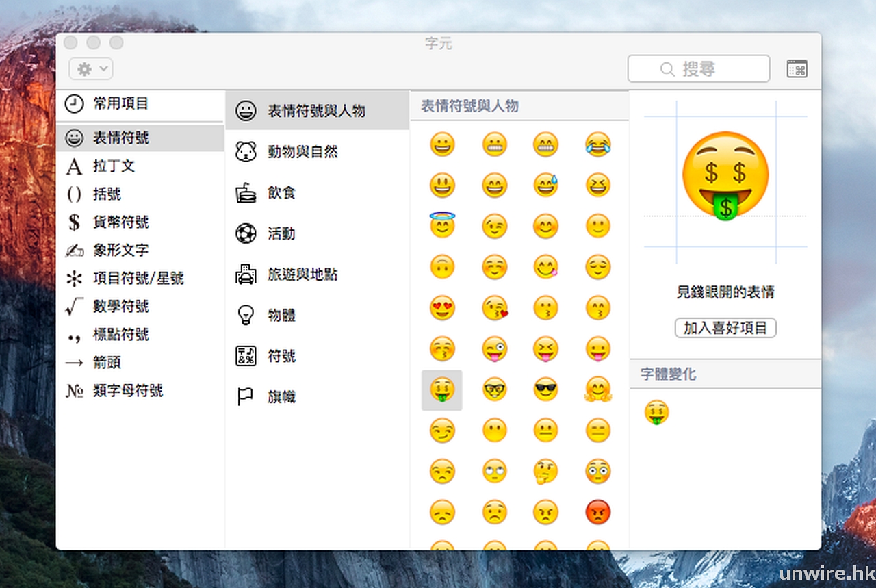Viewport: 876px width, 588px height.
Task: Open 常用項目 in the sidebar
Action: (x=120, y=104)
